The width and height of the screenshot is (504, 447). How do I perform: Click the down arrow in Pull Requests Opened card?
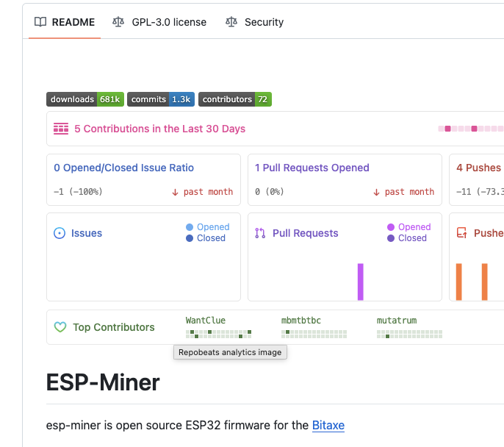(376, 193)
